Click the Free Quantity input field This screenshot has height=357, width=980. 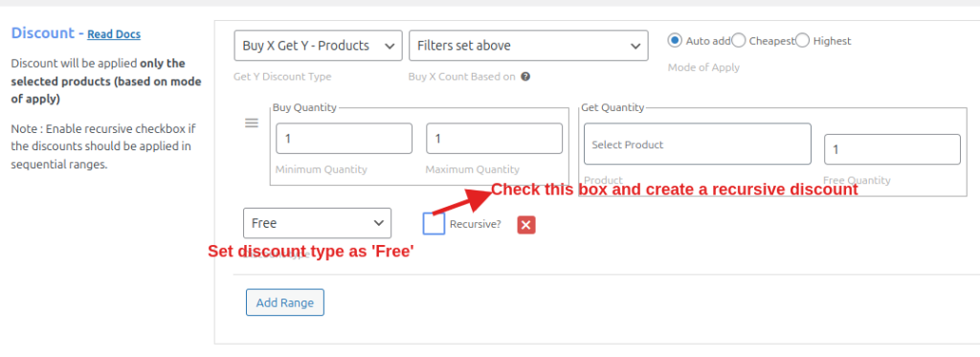(892, 149)
